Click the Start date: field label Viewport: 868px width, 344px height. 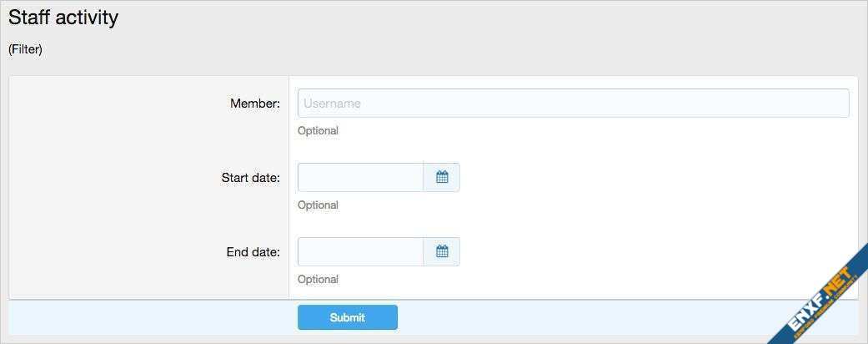pyautogui.click(x=250, y=178)
